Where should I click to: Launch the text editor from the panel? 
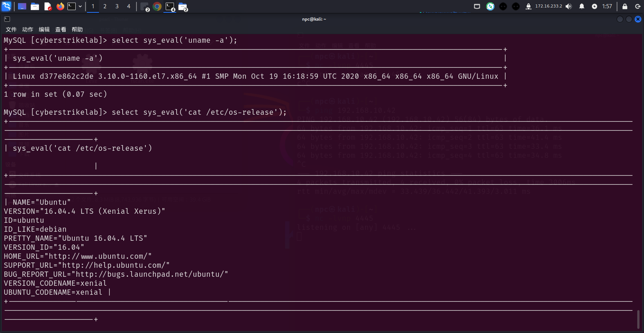click(48, 6)
